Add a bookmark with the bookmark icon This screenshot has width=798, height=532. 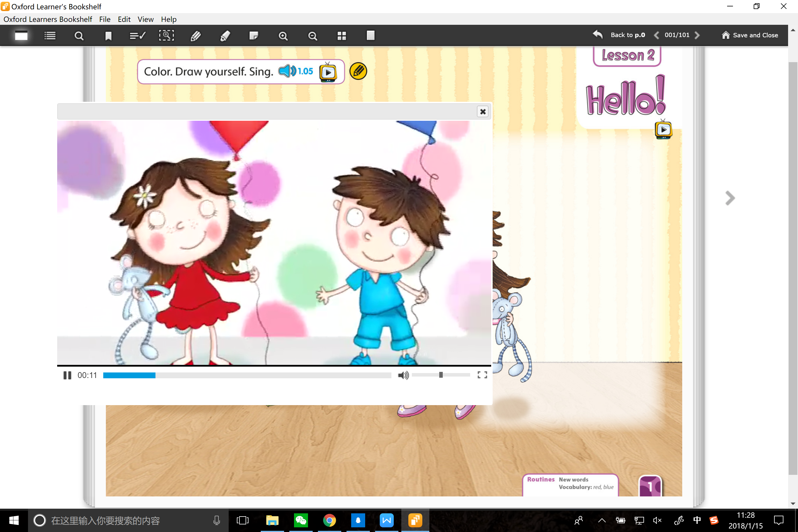point(108,35)
